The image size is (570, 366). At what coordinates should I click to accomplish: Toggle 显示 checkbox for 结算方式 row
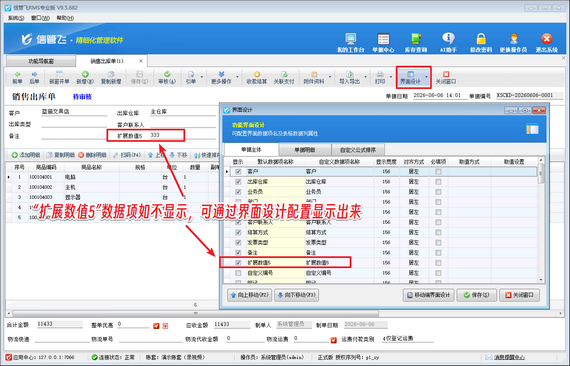click(x=238, y=232)
